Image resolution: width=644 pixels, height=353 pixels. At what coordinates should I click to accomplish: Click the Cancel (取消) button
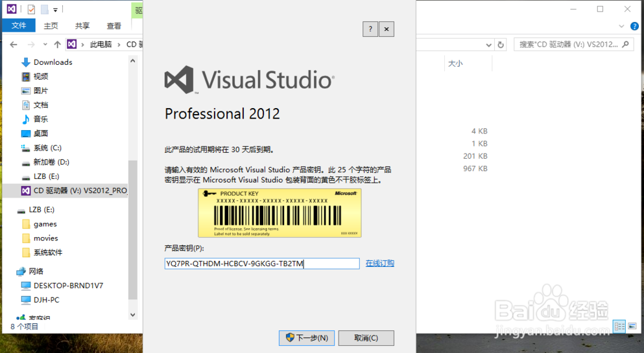[366, 338]
